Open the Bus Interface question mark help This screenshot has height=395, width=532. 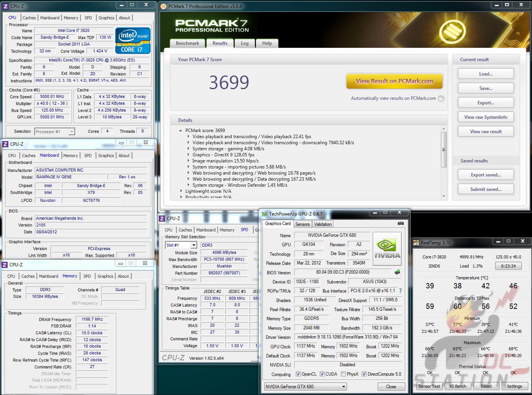click(400, 291)
